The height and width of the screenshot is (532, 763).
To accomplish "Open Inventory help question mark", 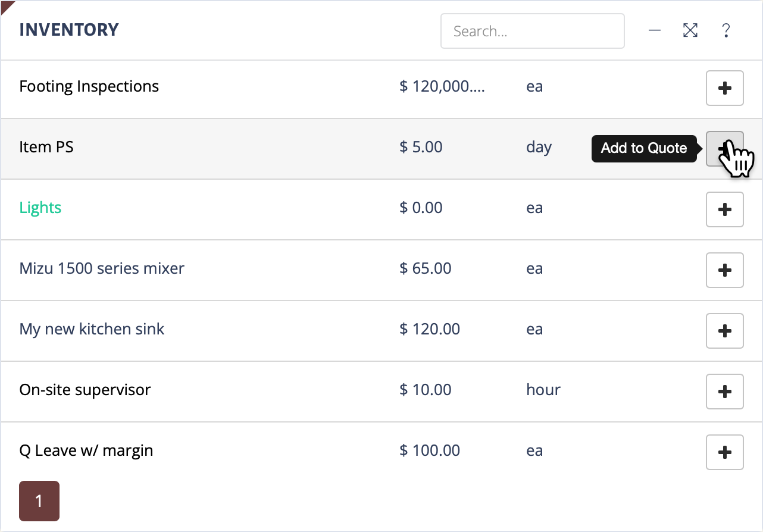I will pyautogui.click(x=726, y=30).
